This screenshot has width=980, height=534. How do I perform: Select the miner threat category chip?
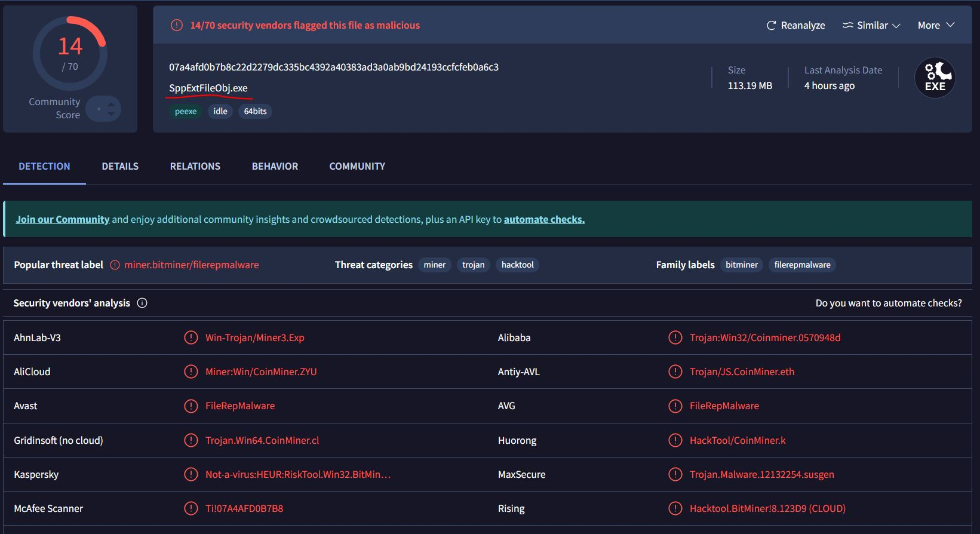click(x=435, y=265)
